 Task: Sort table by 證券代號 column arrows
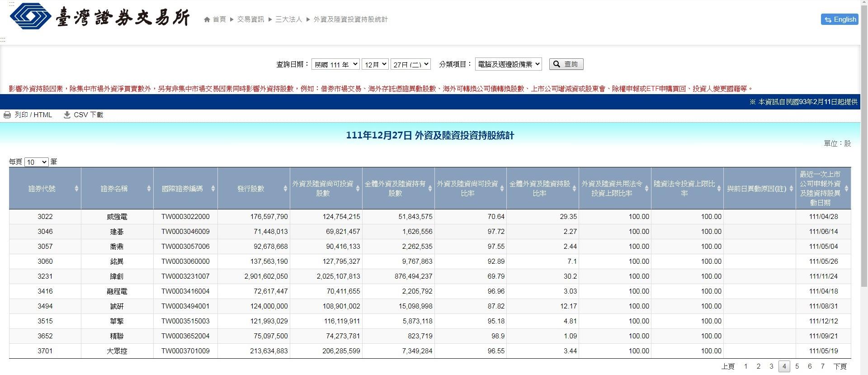click(76, 189)
